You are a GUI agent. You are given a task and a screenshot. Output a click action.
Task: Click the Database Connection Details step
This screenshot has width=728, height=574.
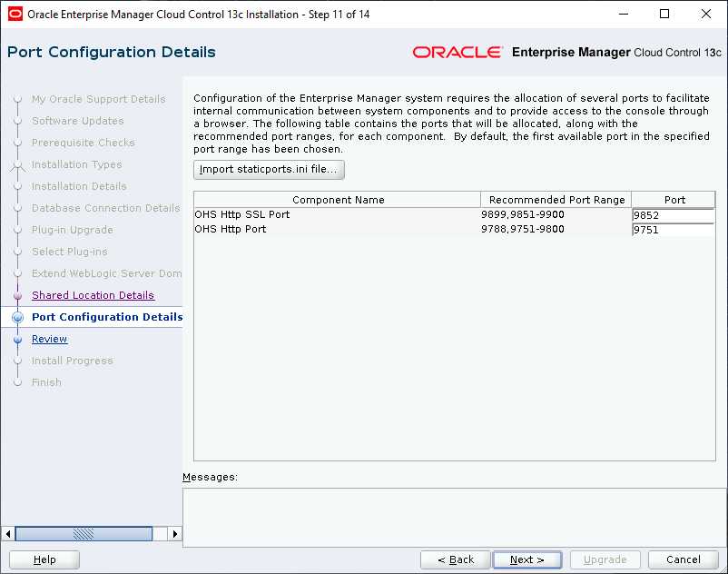106,208
